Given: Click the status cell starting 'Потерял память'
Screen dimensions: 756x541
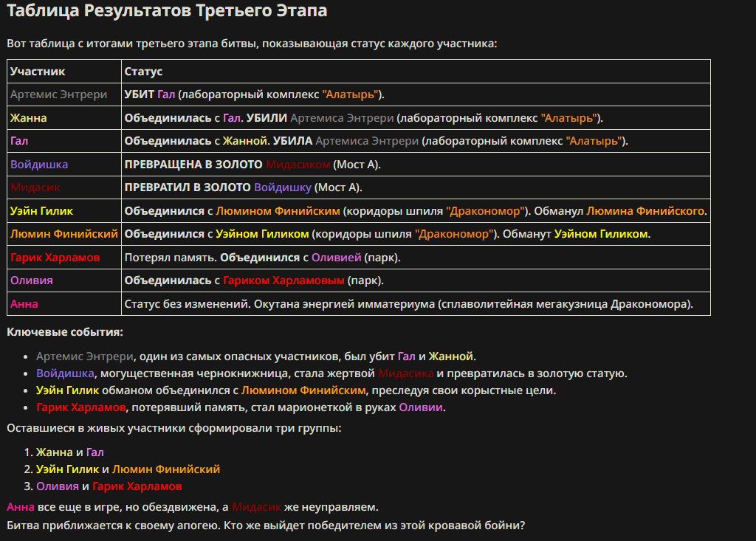Looking at the screenshot, I should [416, 258].
